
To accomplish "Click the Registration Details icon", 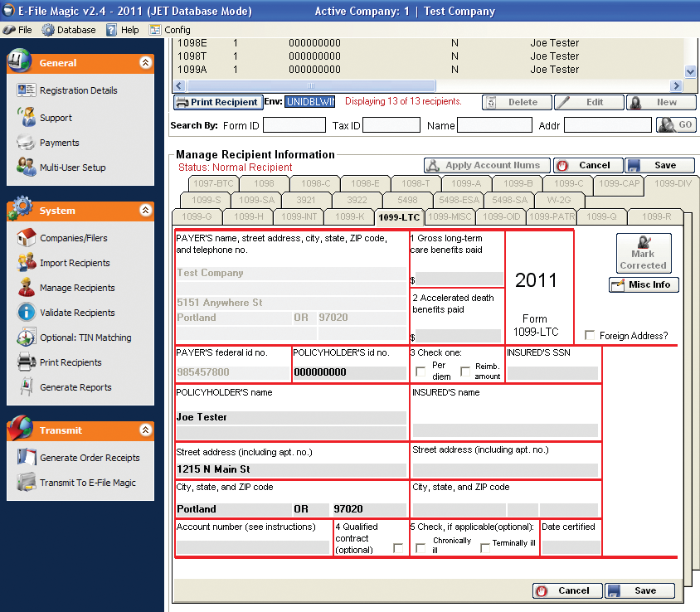I will pyautogui.click(x=26, y=90).
